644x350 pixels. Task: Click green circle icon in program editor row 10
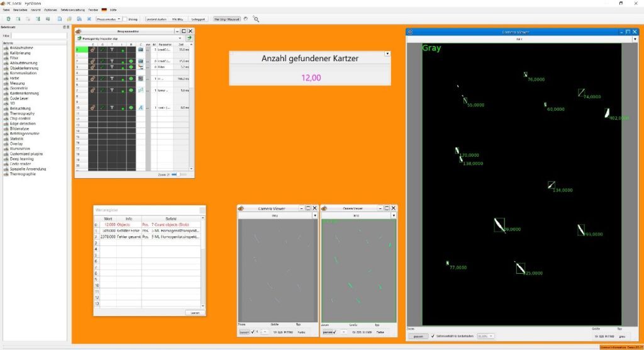tap(131, 108)
